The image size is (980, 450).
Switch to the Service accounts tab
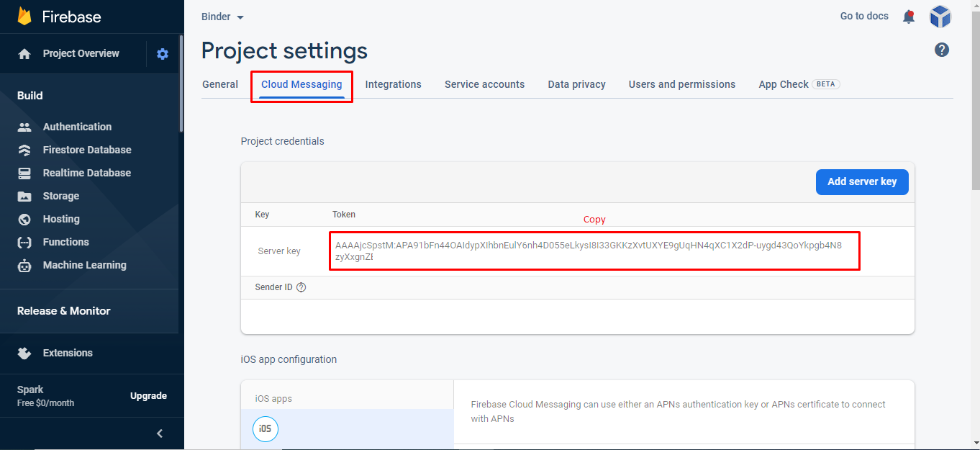click(484, 84)
